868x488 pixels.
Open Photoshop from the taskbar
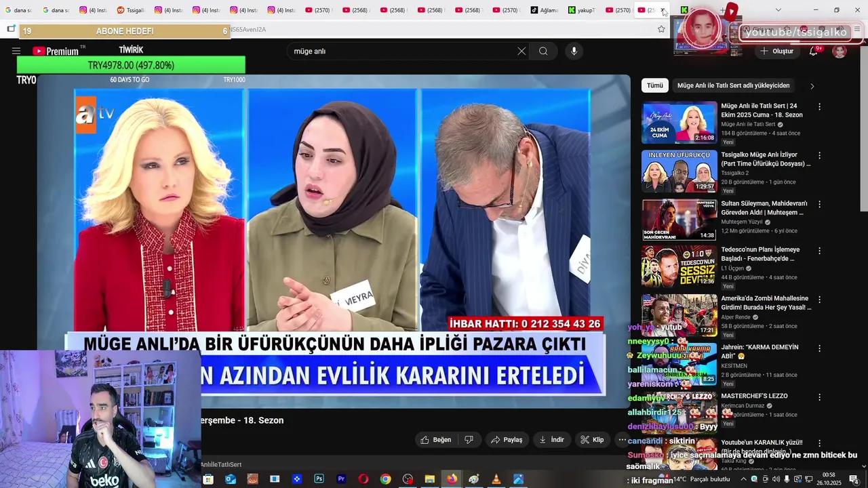pyautogui.click(x=319, y=479)
